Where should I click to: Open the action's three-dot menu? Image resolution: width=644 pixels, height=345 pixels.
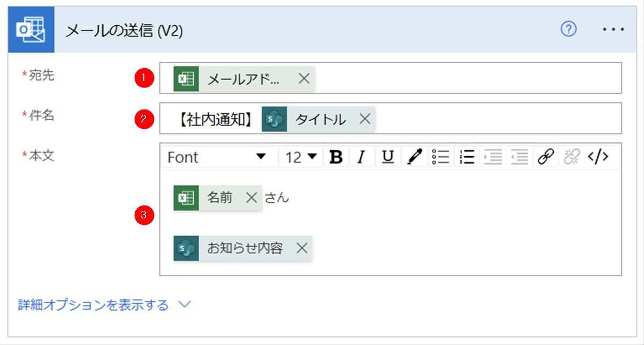pos(613,30)
